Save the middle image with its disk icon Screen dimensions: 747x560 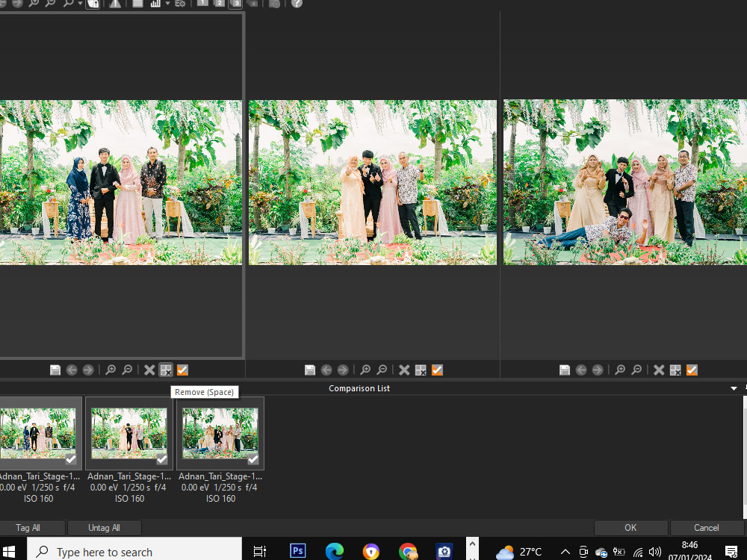tap(309, 370)
